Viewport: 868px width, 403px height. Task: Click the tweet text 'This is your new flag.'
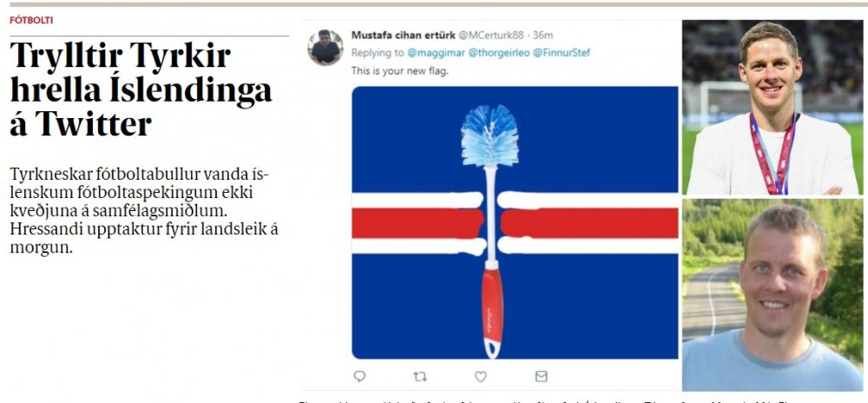pyautogui.click(x=392, y=71)
